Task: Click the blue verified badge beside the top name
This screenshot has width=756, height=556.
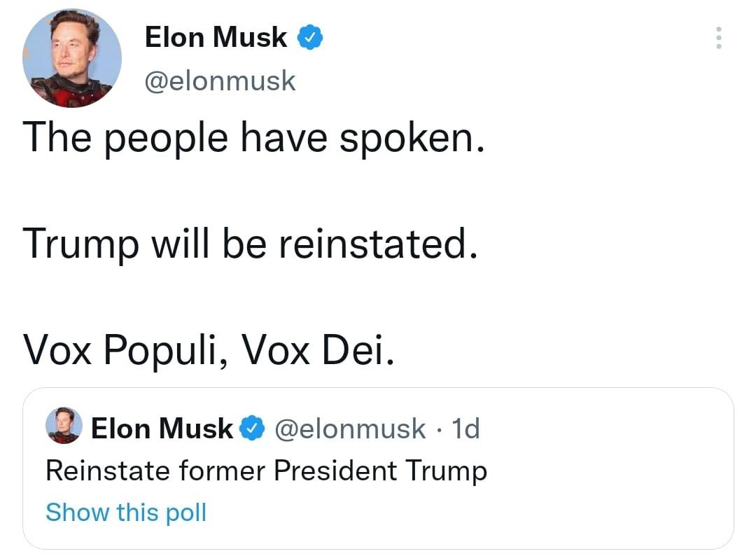Action: [311, 38]
